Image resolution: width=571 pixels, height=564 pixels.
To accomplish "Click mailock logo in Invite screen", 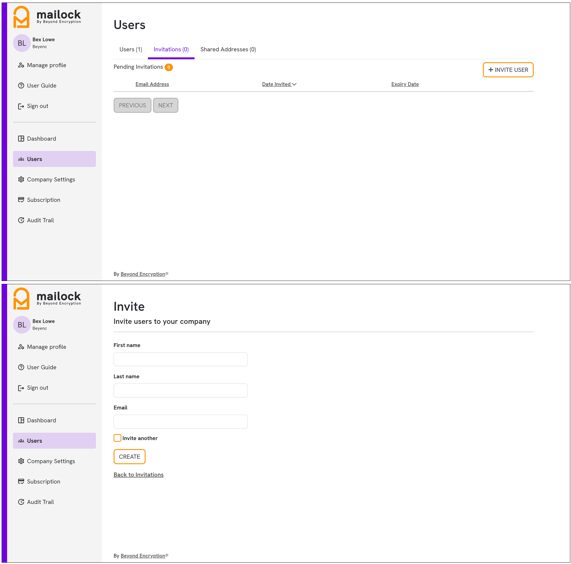I will point(47,299).
